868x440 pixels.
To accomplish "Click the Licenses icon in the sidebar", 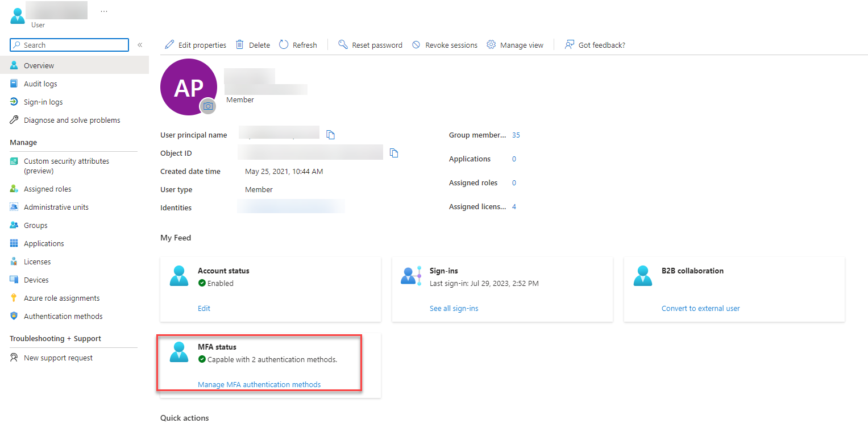I will point(13,261).
